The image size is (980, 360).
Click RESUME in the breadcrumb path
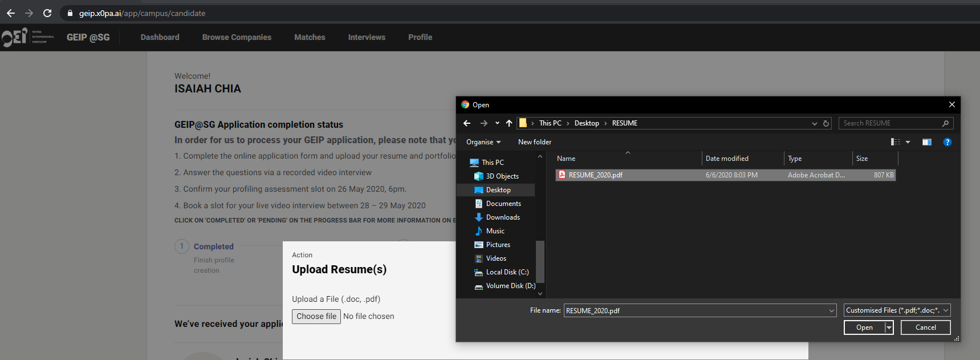pyautogui.click(x=625, y=123)
